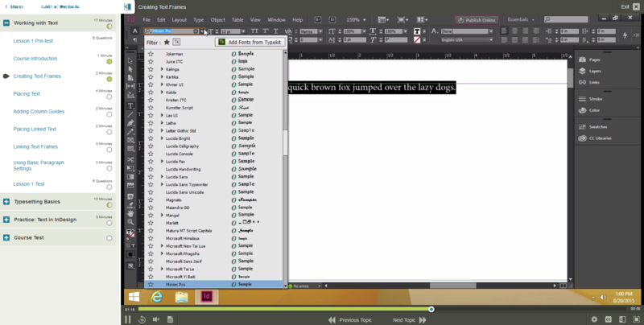Image resolution: width=644 pixels, height=325 pixels.
Task: Select the Scissors tool
Action: click(x=130, y=159)
